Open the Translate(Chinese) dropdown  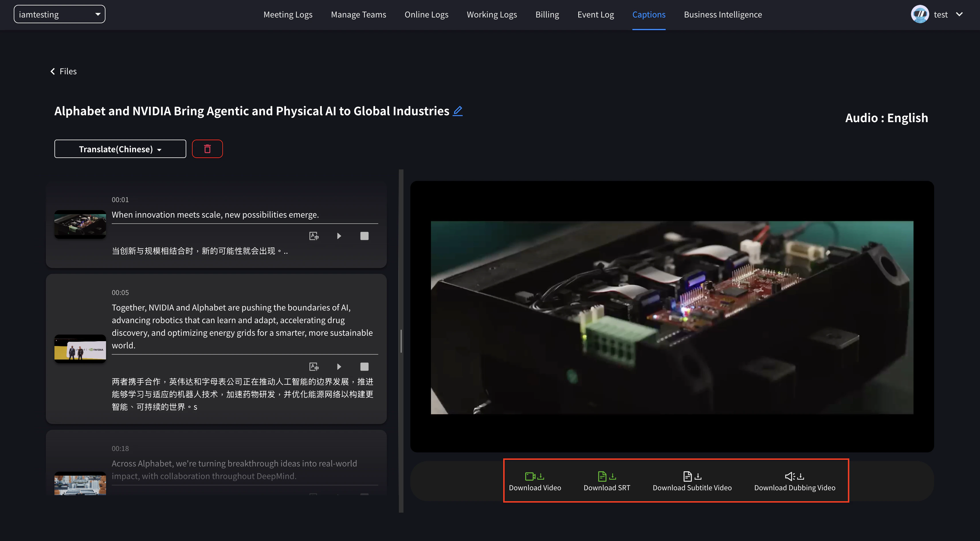tap(120, 149)
